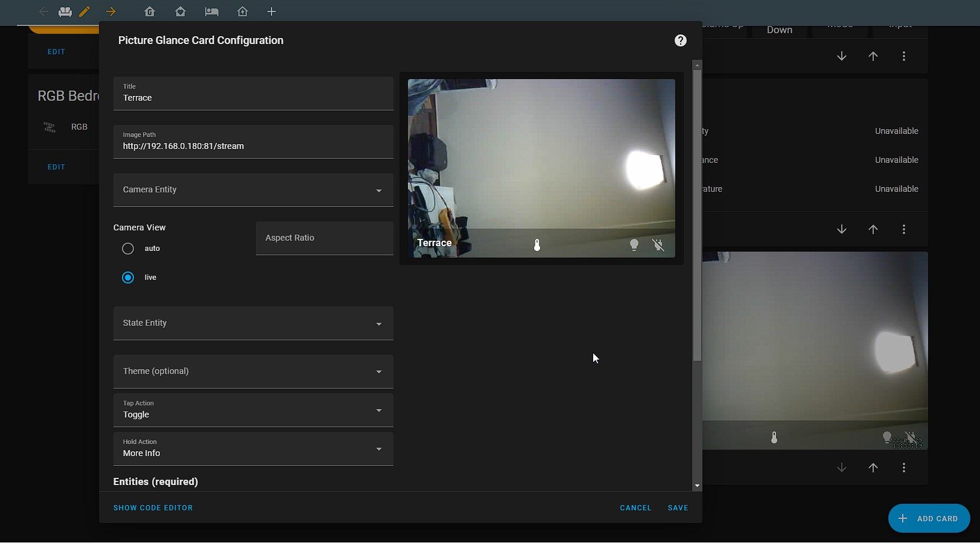Click the crossed-out power plug icon in preview
The height and width of the screenshot is (546, 980).
[x=658, y=244]
